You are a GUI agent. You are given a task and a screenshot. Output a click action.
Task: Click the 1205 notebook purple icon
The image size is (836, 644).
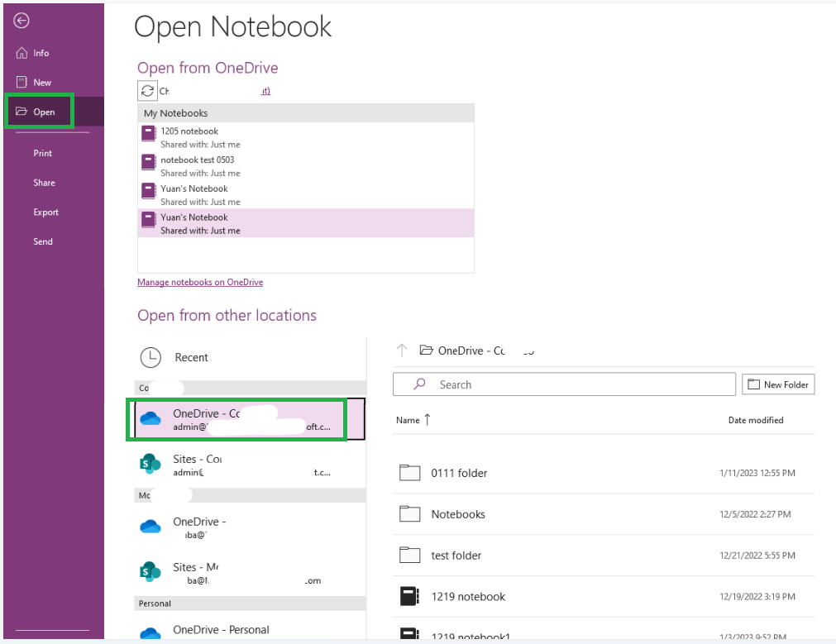tap(148, 133)
